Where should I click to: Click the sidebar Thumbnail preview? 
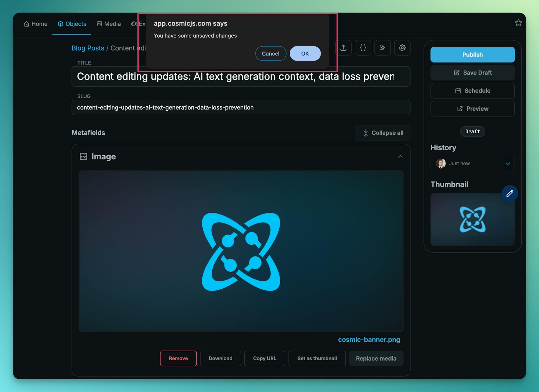point(472,219)
